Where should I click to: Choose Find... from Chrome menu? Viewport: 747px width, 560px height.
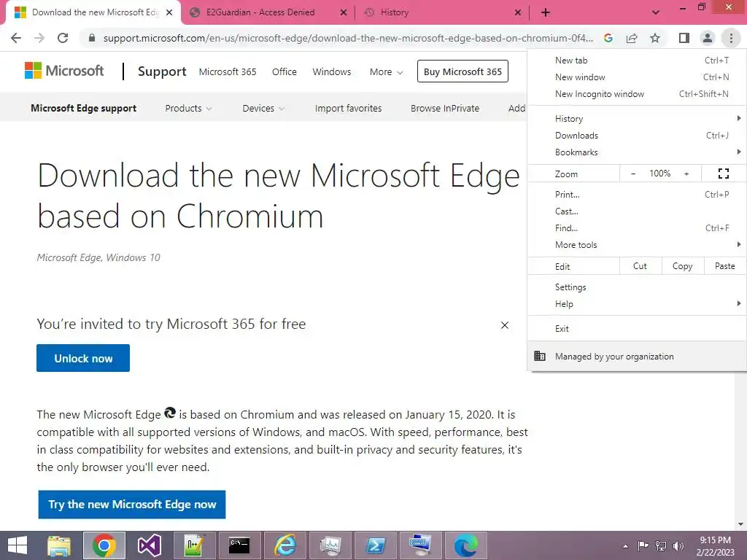(x=637, y=227)
